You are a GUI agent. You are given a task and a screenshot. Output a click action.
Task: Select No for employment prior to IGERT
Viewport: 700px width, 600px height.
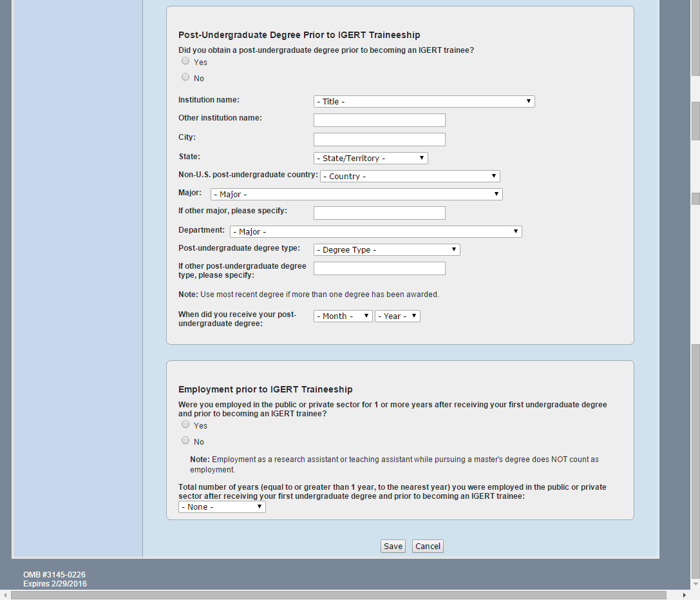pyautogui.click(x=185, y=441)
